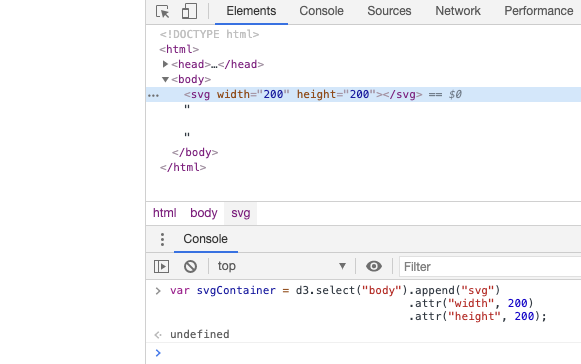581x364 pixels.
Task: Collapse the body element node
Action: tap(165, 79)
